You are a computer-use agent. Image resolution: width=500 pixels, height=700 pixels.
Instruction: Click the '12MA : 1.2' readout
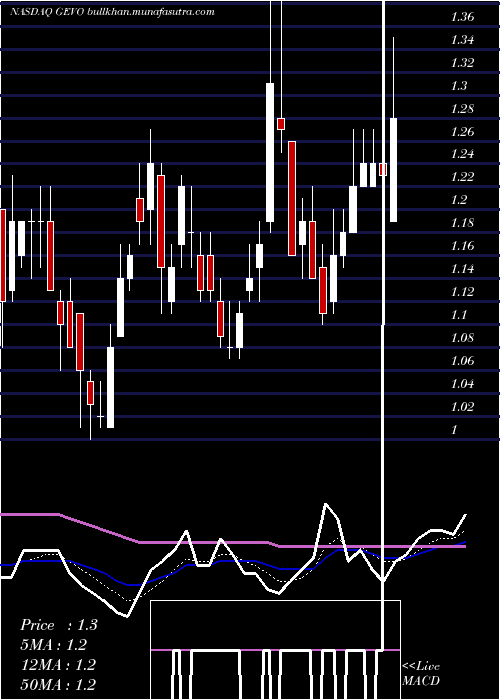58,664
